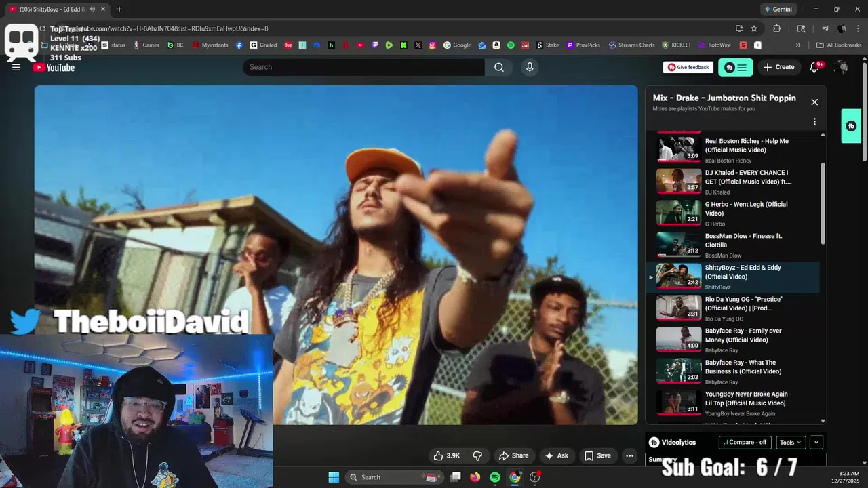The width and height of the screenshot is (868, 488).
Task: Open new browser tab with plus button
Action: (119, 9)
